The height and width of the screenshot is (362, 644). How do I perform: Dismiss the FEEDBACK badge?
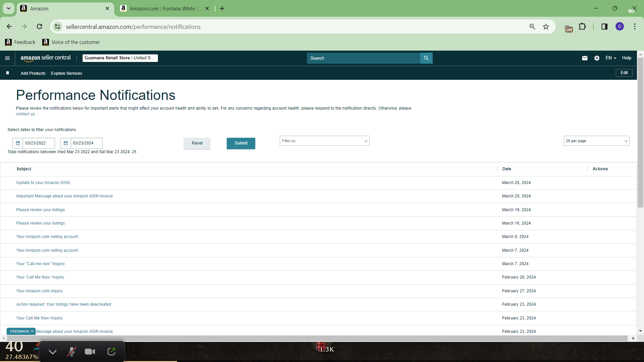point(32,331)
